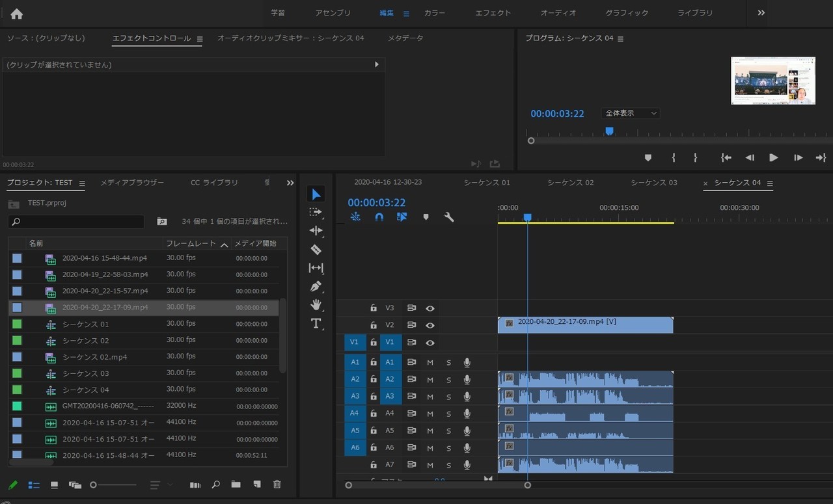This screenshot has width=833, height=504.
Task: Open timeline display settings wrench
Action: 449,217
